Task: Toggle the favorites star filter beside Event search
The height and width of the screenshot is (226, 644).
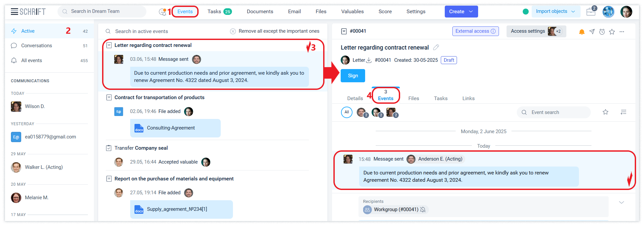Action: (x=605, y=112)
